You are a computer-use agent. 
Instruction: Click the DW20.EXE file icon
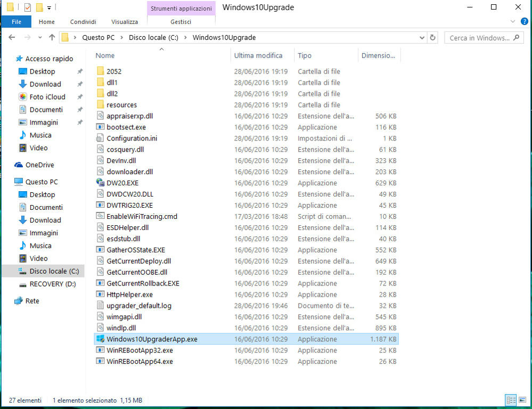(x=100, y=183)
